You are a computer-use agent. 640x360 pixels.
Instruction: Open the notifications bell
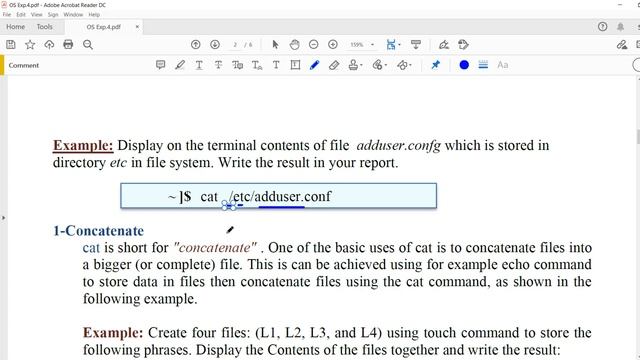[620, 27]
